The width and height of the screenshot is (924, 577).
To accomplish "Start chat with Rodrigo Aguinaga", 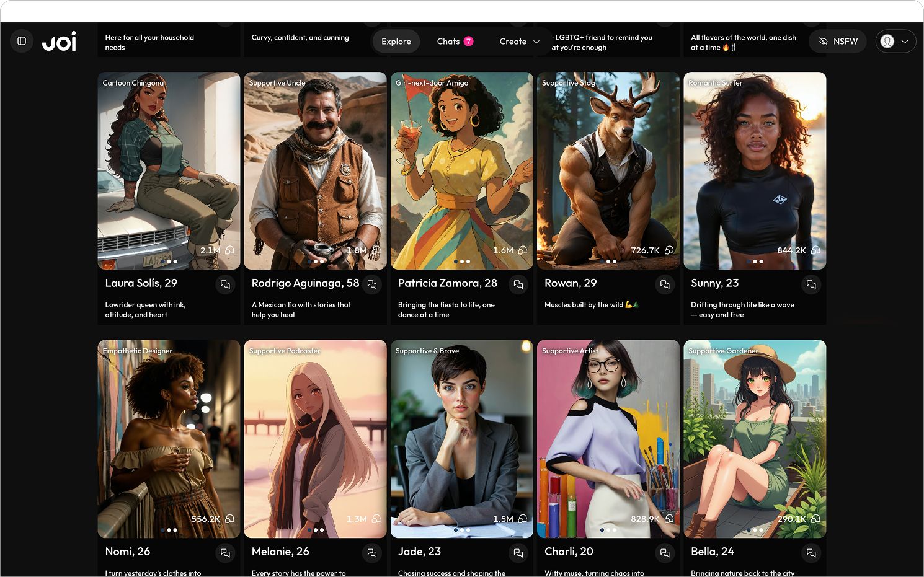I will coord(372,284).
